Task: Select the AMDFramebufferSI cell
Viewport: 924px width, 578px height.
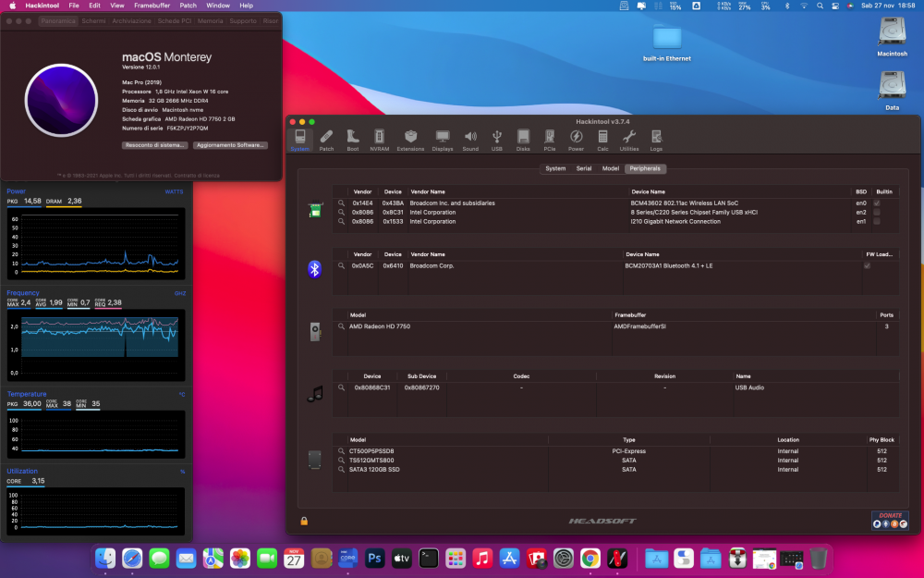Action: (x=640, y=326)
